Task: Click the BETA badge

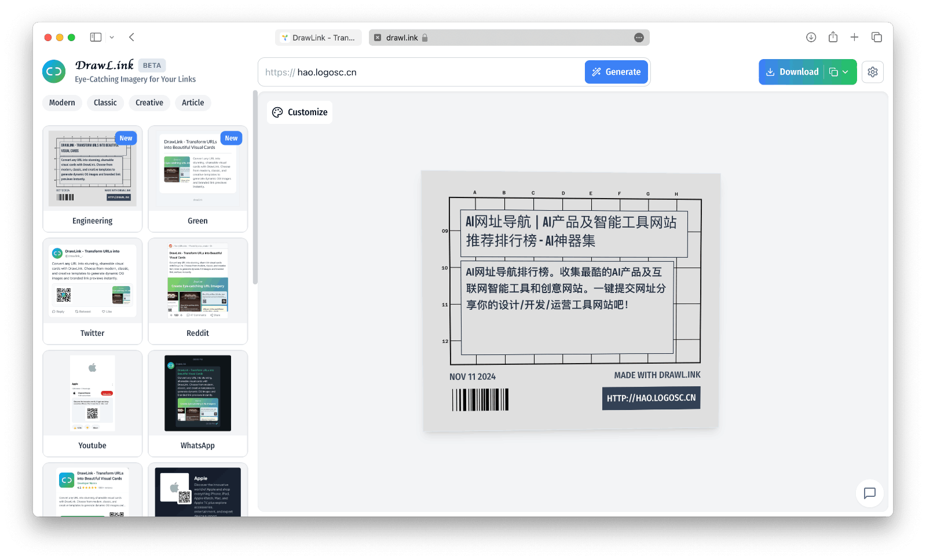Action: (x=152, y=65)
